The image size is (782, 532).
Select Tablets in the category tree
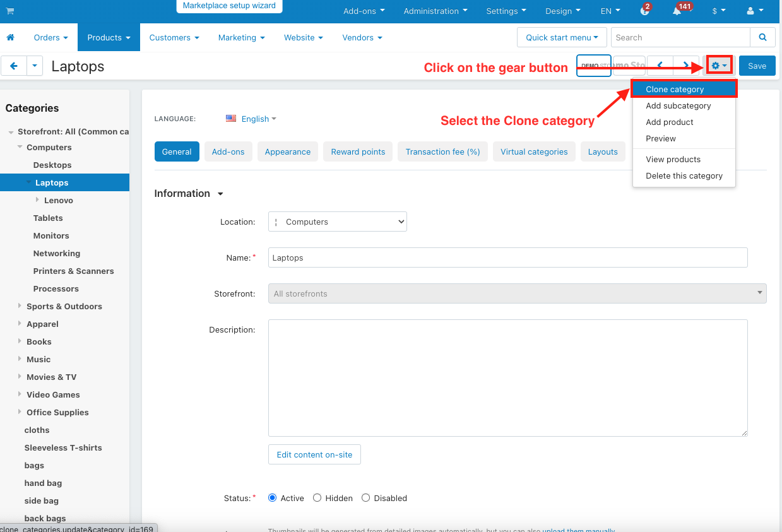pyautogui.click(x=48, y=218)
